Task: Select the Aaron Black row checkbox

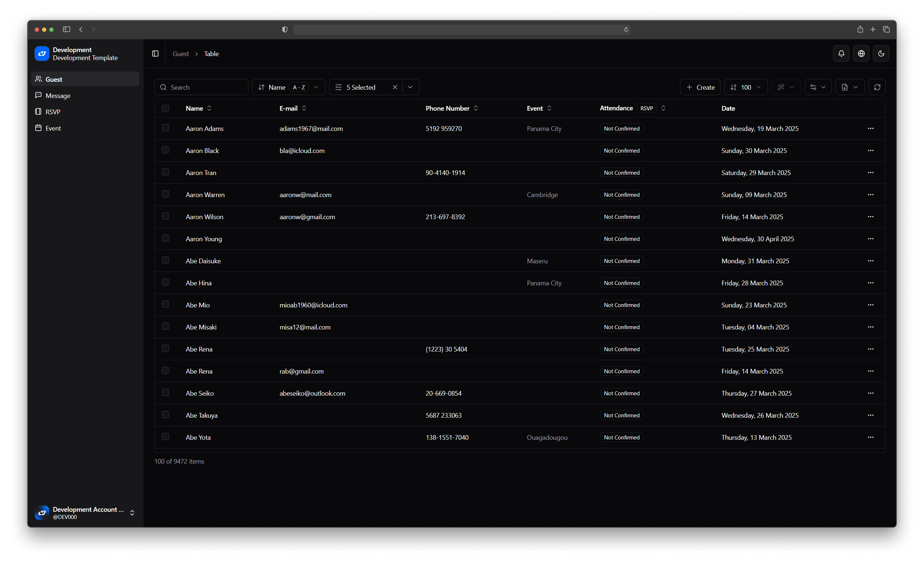Action: (x=165, y=150)
